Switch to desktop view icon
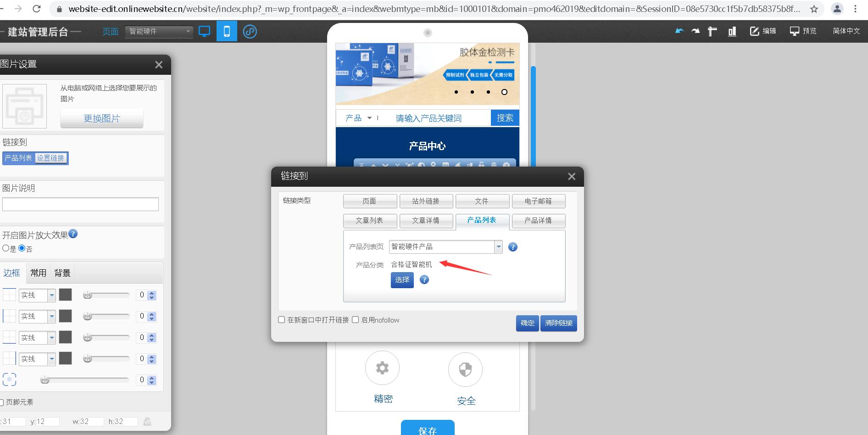The width and height of the screenshot is (868, 435). 204,31
